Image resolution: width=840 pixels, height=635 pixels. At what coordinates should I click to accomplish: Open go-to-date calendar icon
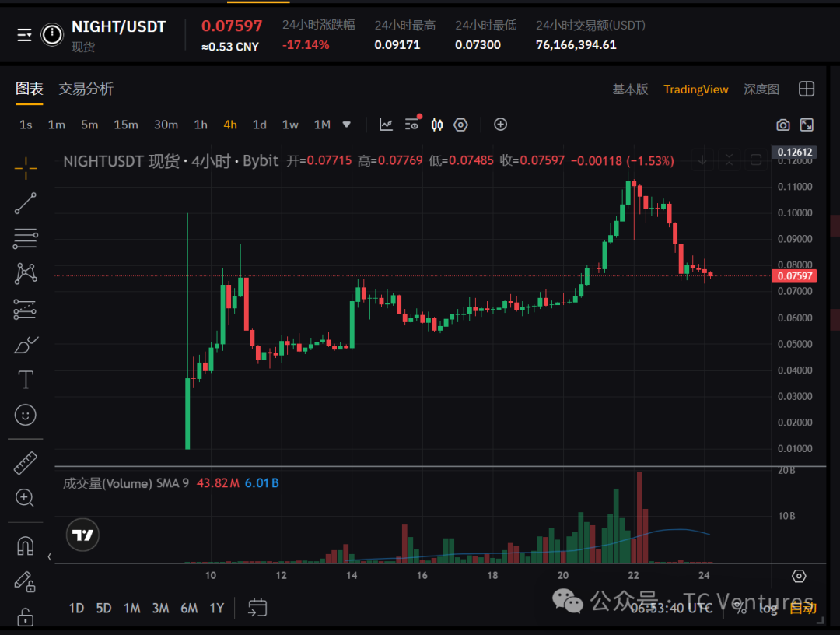257,608
